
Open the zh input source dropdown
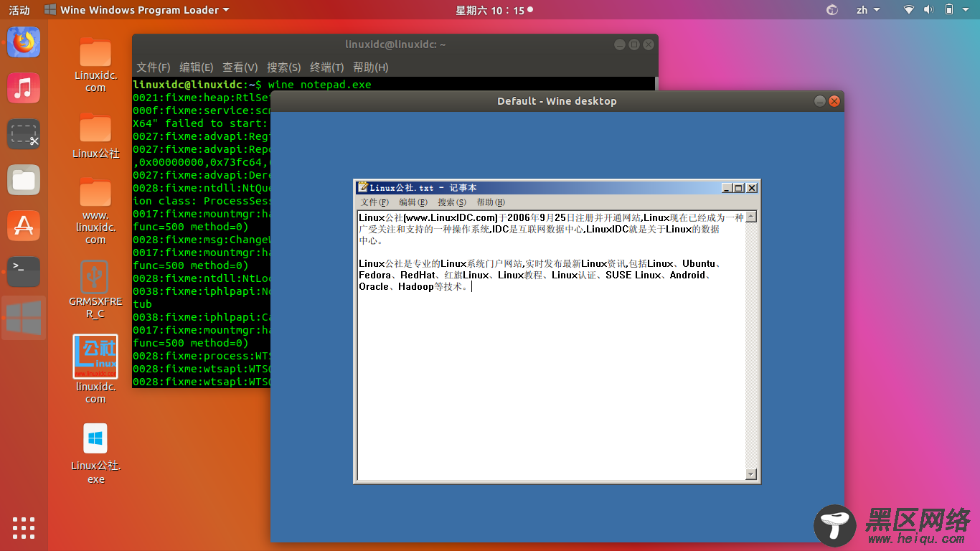[867, 10]
